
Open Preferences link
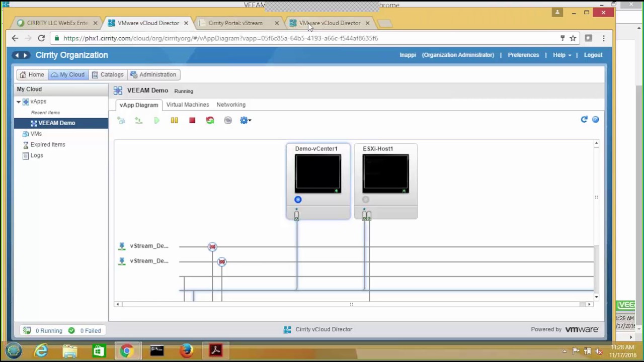(523, 55)
